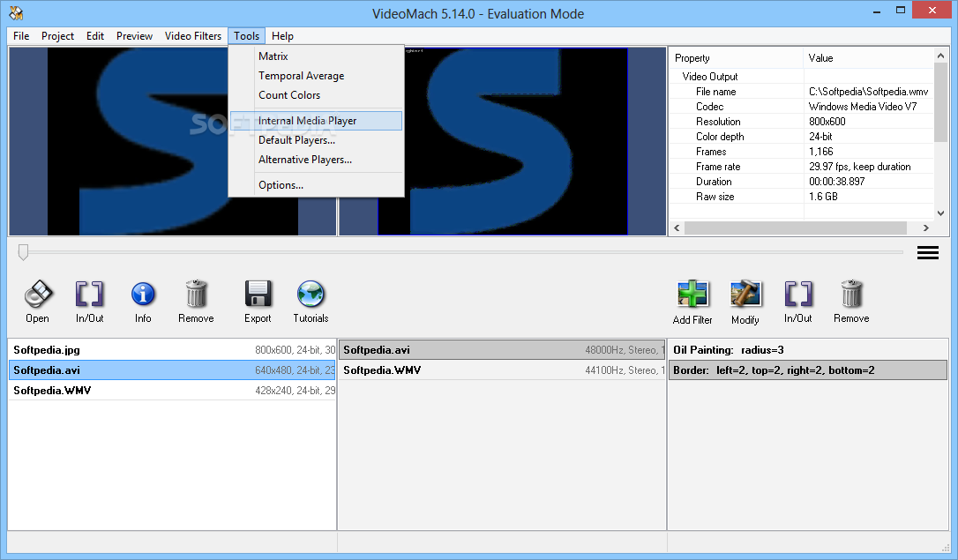The width and height of the screenshot is (958, 560).
Task: Open Alternative Players... entry
Action: pyautogui.click(x=316, y=160)
